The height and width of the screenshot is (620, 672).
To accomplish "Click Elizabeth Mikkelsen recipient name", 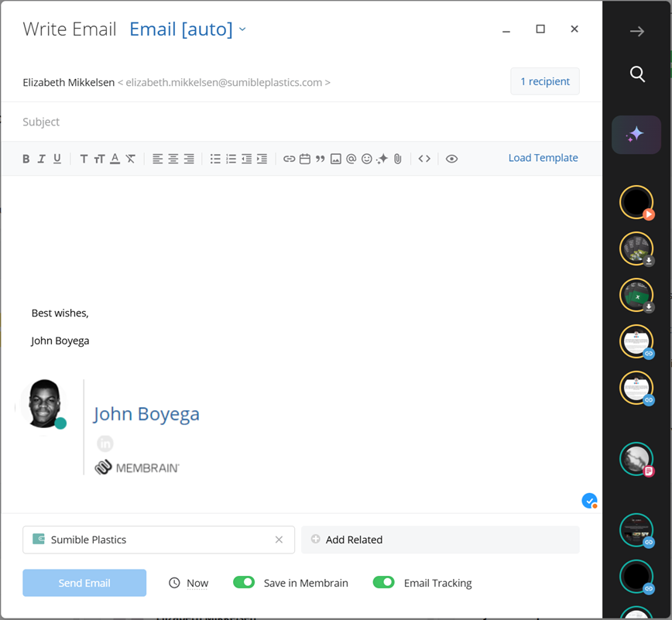I will pyautogui.click(x=69, y=82).
